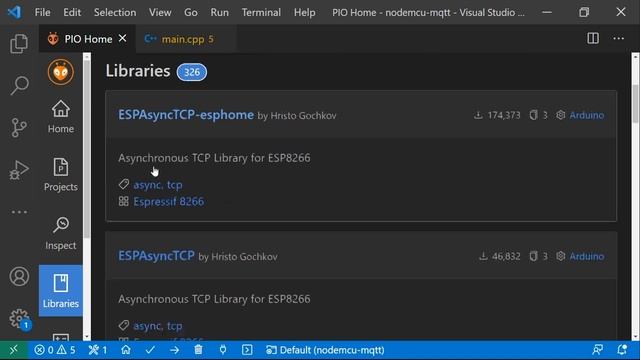Click the main page vertical scrollbar
This screenshot has width=640, height=360.
[635, 104]
